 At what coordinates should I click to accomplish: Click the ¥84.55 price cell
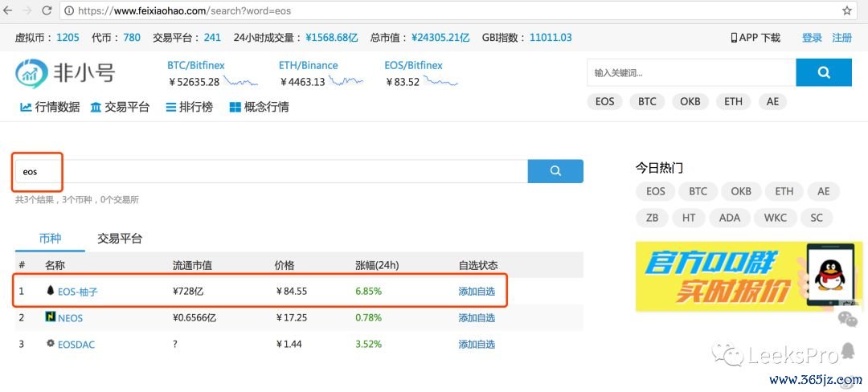[291, 291]
